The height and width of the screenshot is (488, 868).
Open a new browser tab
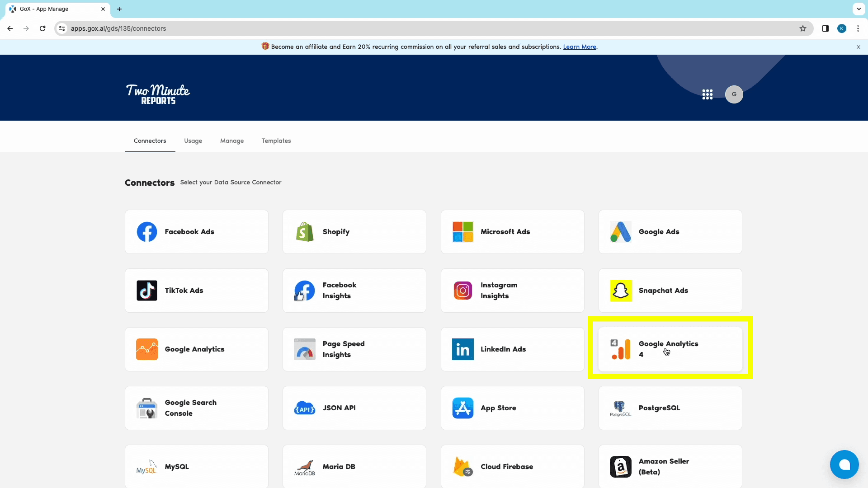tap(119, 9)
